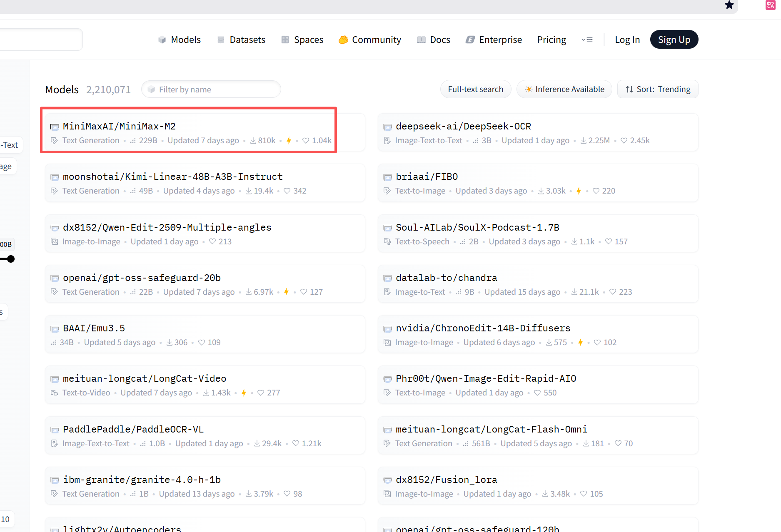Click the parameter range slider handle
781x532 pixels.
pos(11,259)
